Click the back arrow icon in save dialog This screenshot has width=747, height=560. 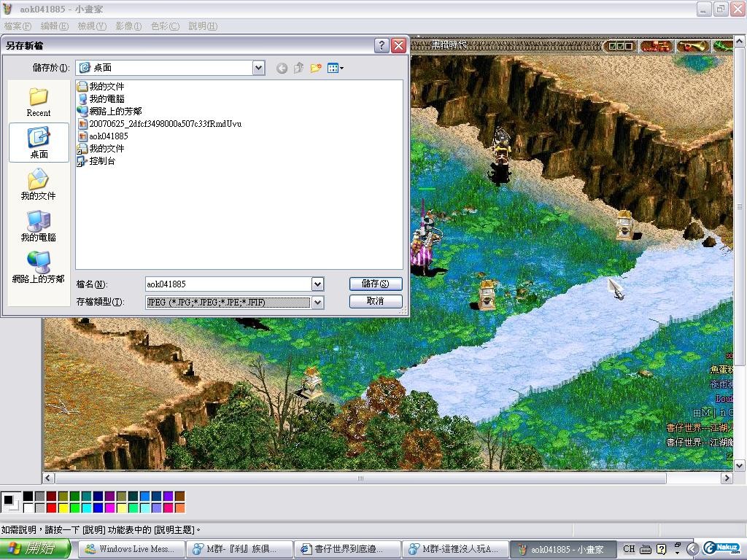coord(282,68)
